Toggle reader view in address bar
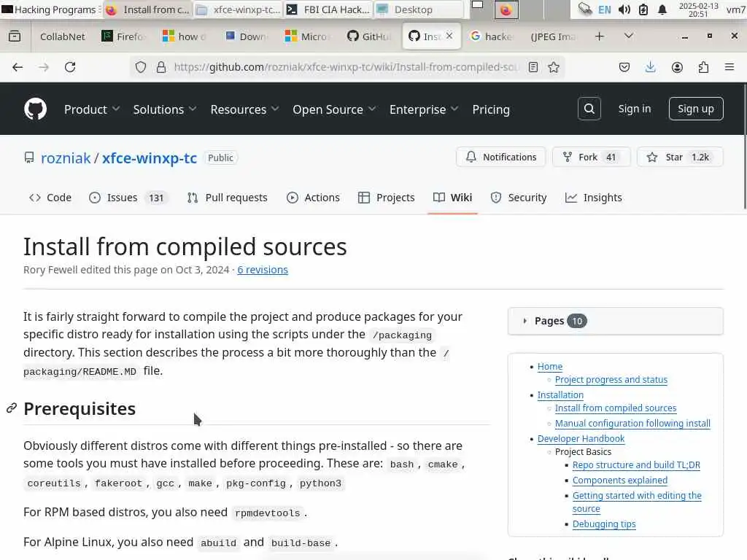Viewport: 747px width, 560px height. click(x=533, y=67)
